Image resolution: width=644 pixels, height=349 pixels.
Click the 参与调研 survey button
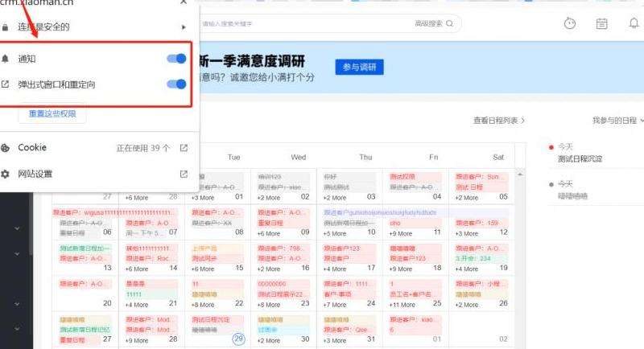click(359, 66)
